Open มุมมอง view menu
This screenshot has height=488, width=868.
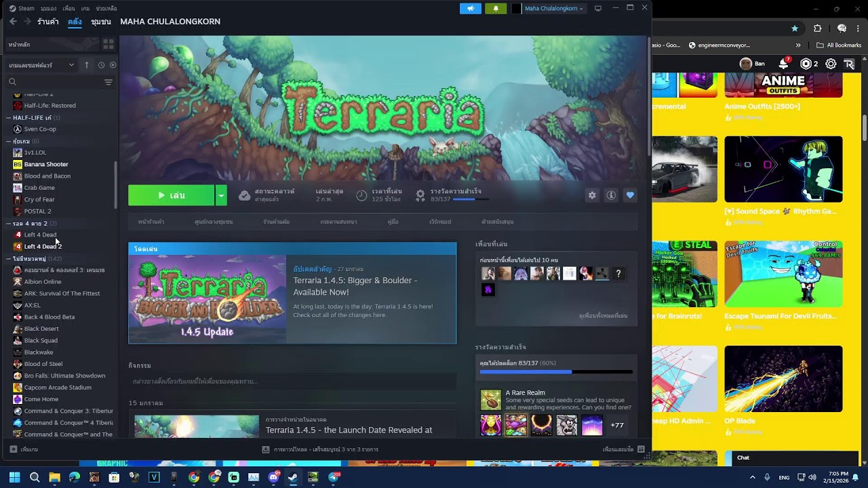click(x=48, y=8)
